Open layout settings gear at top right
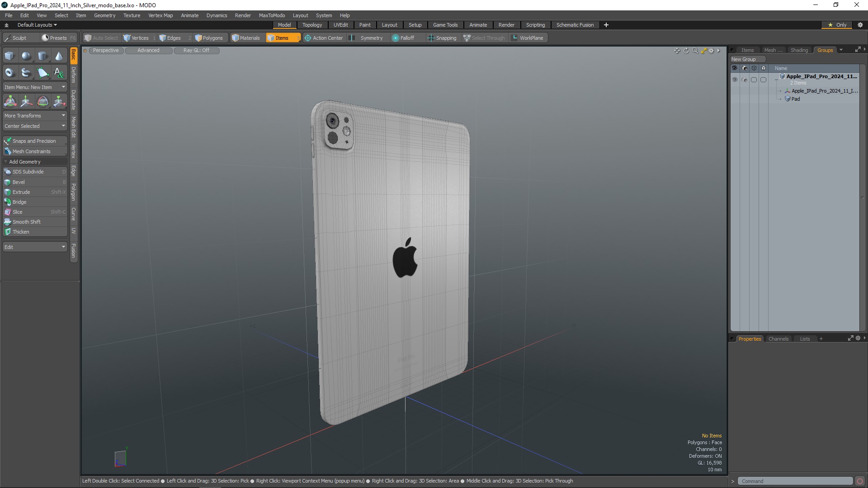The height and width of the screenshot is (488, 868). (x=860, y=25)
